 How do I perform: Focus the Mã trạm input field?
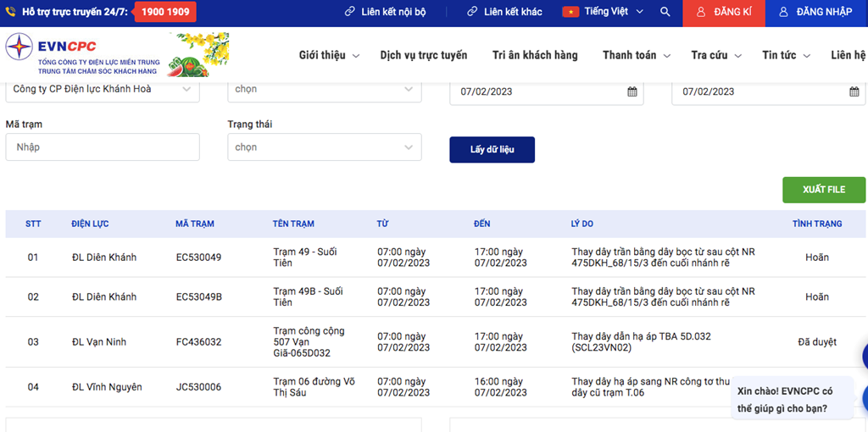pyautogui.click(x=102, y=147)
